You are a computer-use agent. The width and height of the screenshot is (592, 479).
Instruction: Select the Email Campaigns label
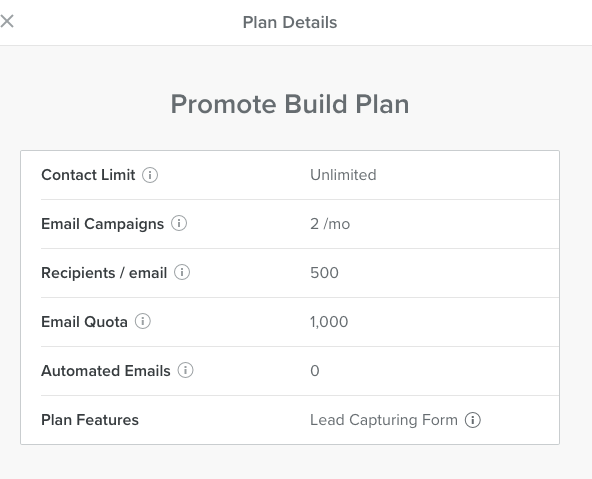coord(102,224)
